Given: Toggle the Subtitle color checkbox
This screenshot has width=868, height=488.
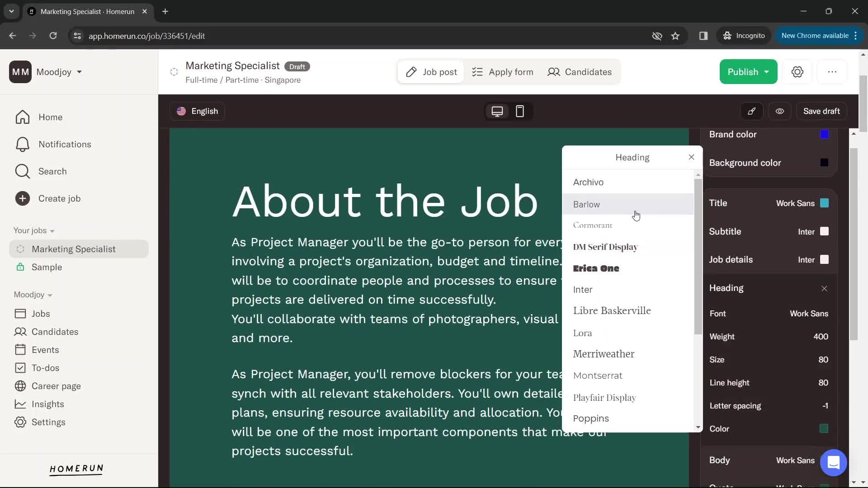Looking at the screenshot, I should 825,231.
